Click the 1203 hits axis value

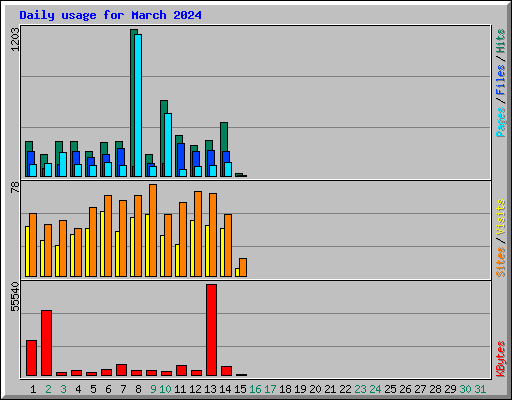tap(15, 39)
